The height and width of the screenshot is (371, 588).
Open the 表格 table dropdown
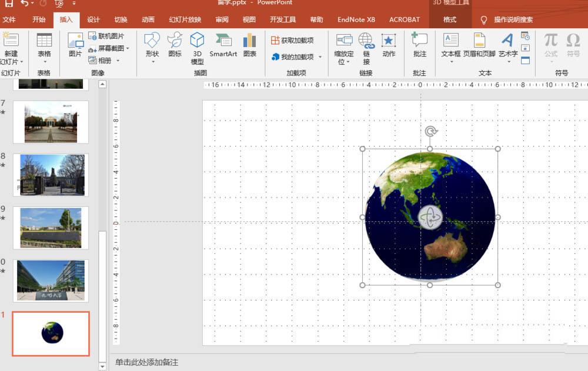tap(44, 61)
